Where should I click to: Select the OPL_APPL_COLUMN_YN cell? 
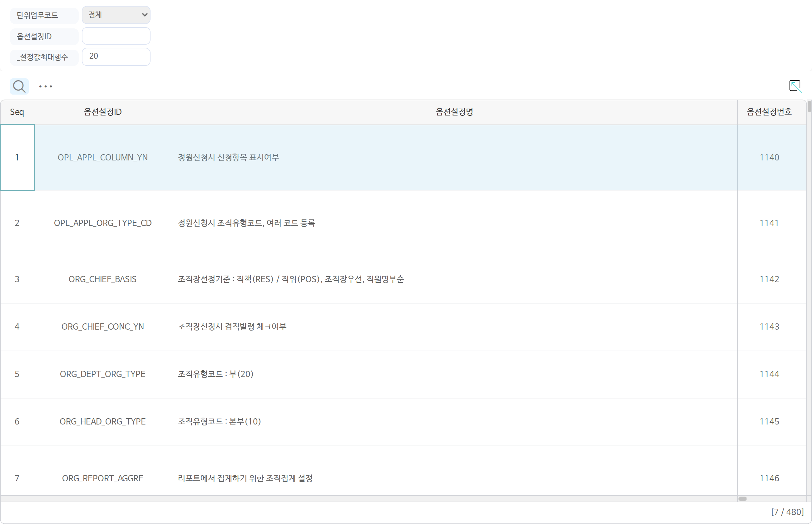[x=103, y=157]
